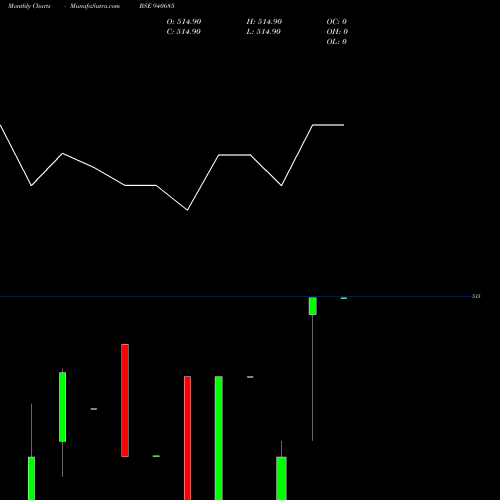Click the 515 price axis label

point(476,296)
